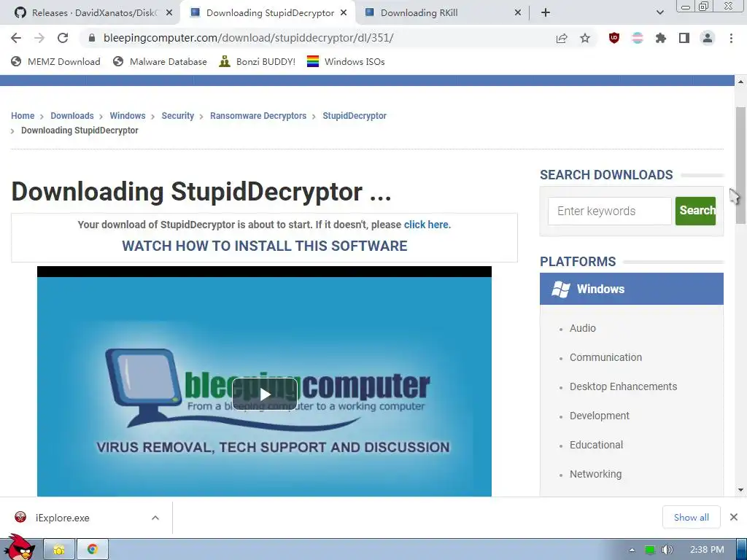The width and height of the screenshot is (747, 560).
Task: Open the Malware Database bookmark
Action: pos(160,61)
